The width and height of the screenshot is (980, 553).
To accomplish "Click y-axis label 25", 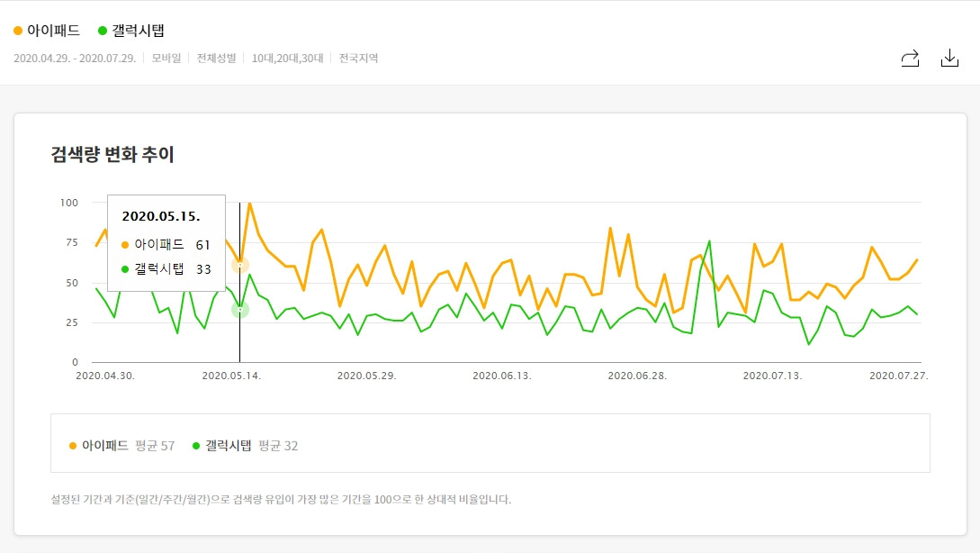I will 72,322.
